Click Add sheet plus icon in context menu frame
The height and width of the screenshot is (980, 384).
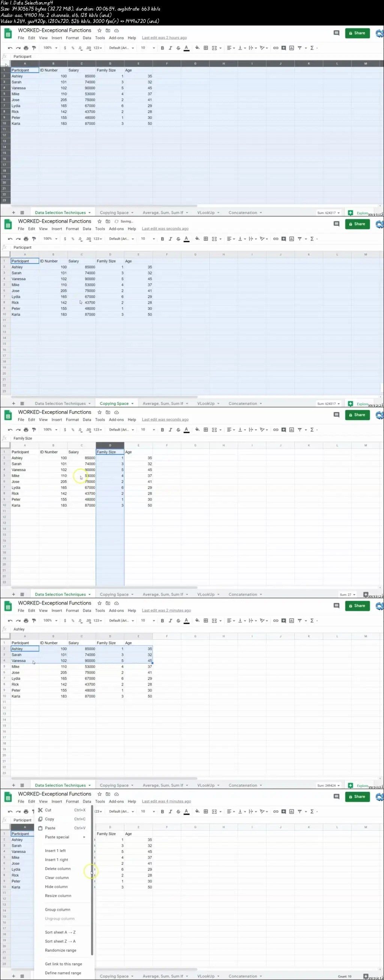tap(13, 976)
